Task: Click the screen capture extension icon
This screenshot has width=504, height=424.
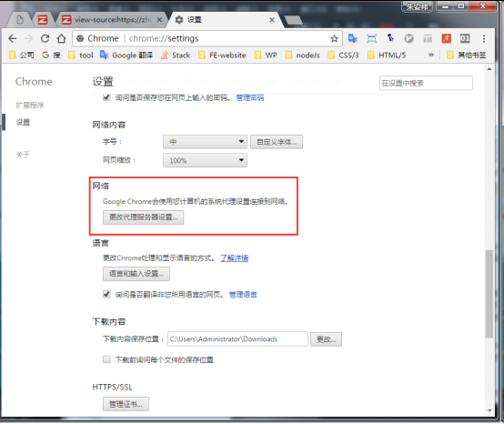Action: [x=371, y=38]
